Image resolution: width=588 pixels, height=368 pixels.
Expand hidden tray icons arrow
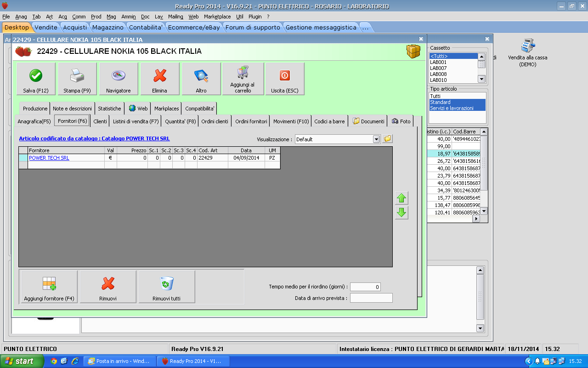[529, 361]
